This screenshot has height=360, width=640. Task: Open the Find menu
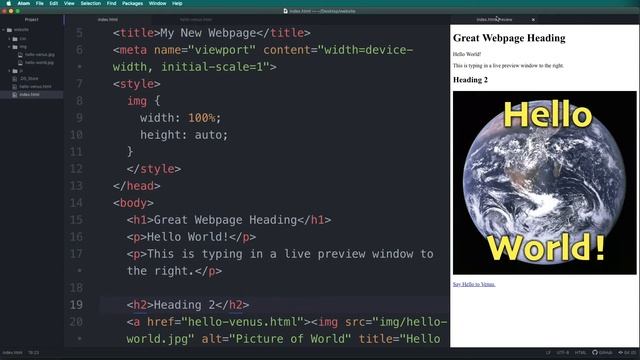tap(111, 3)
